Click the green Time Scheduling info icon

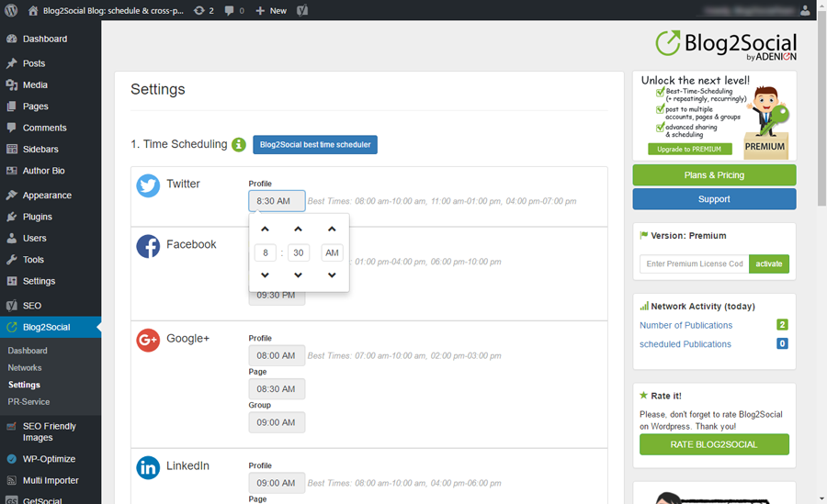[x=239, y=144]
